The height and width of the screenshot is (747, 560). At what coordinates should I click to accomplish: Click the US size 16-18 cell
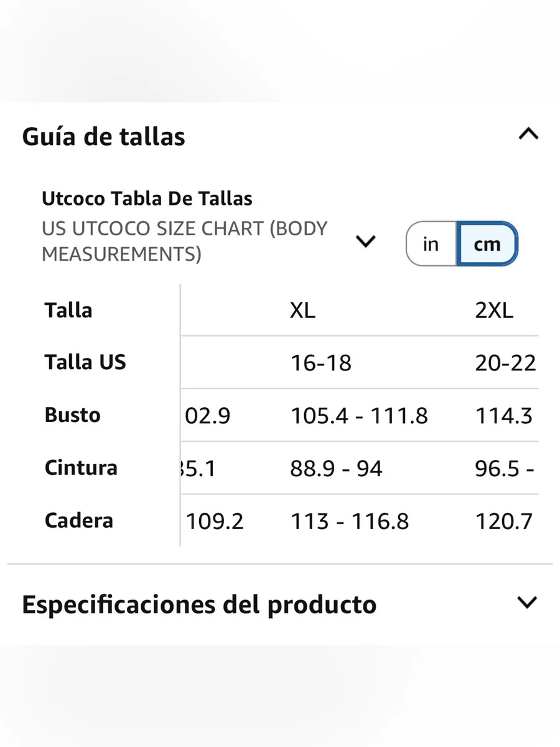coord(321,362)
